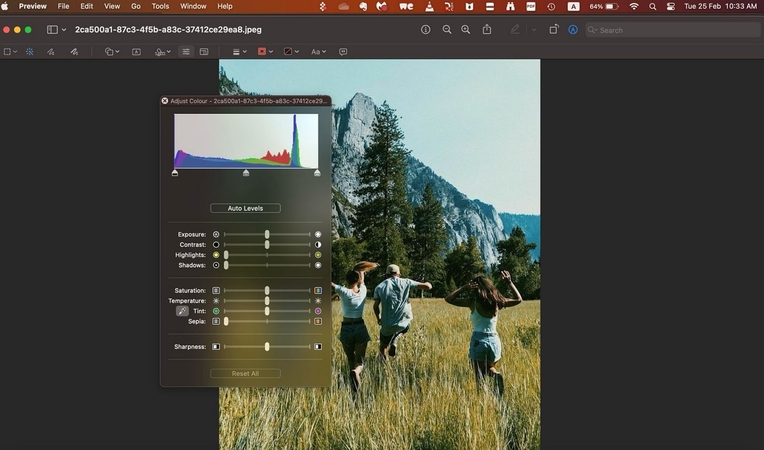The image size is (764, 450).
Task: Focus the Search field
Action: (x=673, y=30)
